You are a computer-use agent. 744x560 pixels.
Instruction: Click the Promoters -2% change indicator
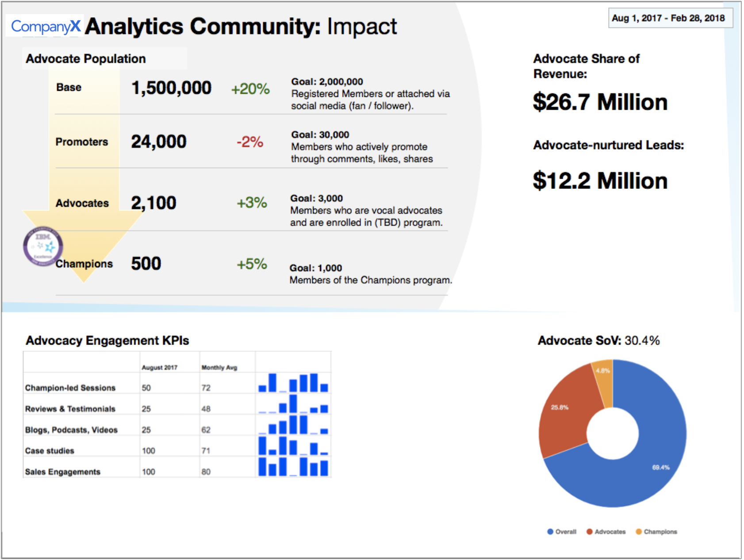(250, 142)
